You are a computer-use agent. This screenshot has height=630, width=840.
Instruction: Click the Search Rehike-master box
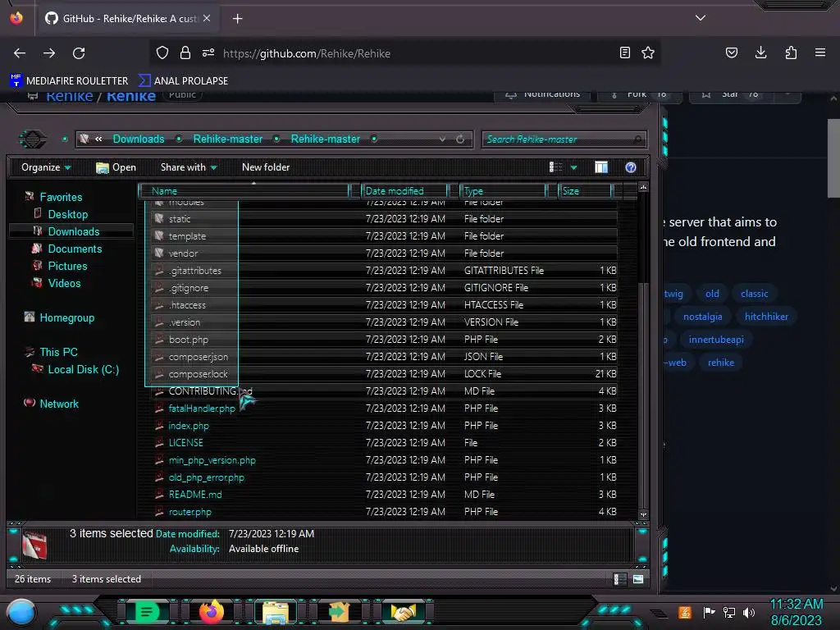click(564, 139)
